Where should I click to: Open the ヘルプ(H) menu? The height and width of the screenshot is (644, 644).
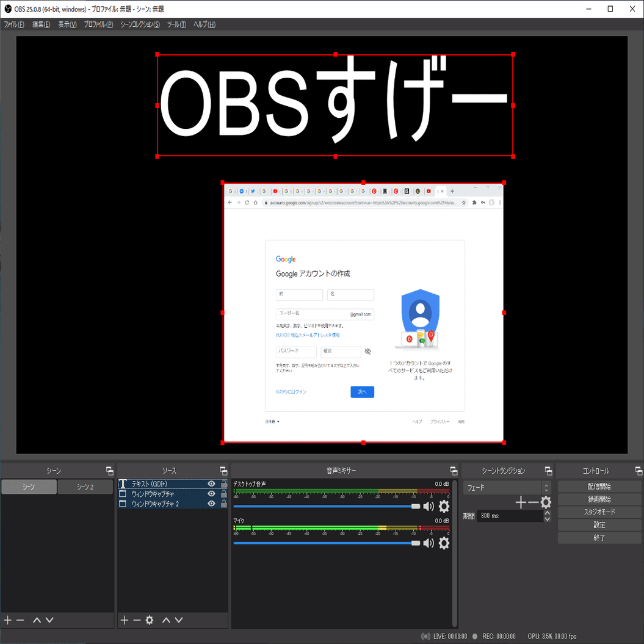click(x=204, y=24)
